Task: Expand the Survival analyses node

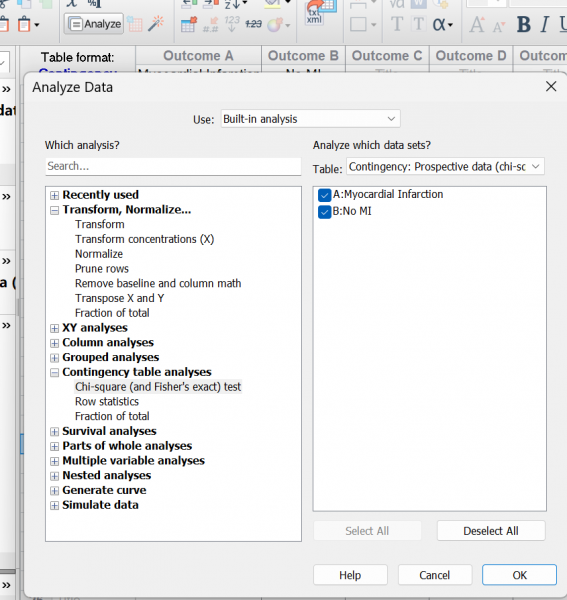Action: 55,432
